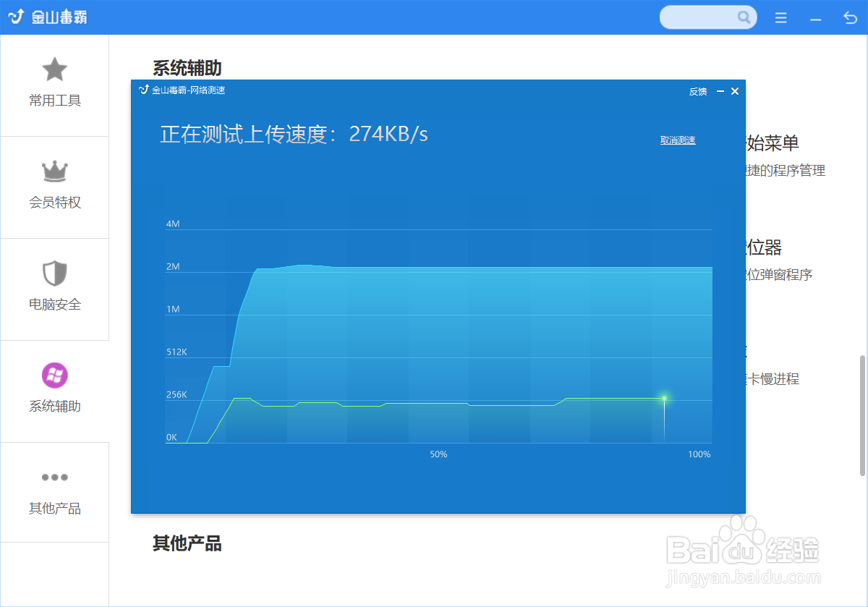868x607 pixels.
Task: Click the 系统辅助 section heading
Action: click(x=187, y=68)
